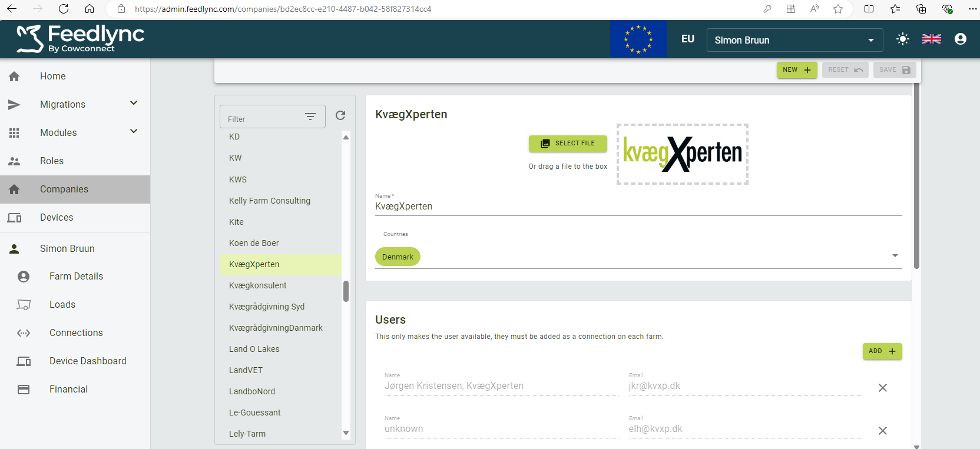Refresh the companies list
980x449 pixels.
click(x=340, y=115)
